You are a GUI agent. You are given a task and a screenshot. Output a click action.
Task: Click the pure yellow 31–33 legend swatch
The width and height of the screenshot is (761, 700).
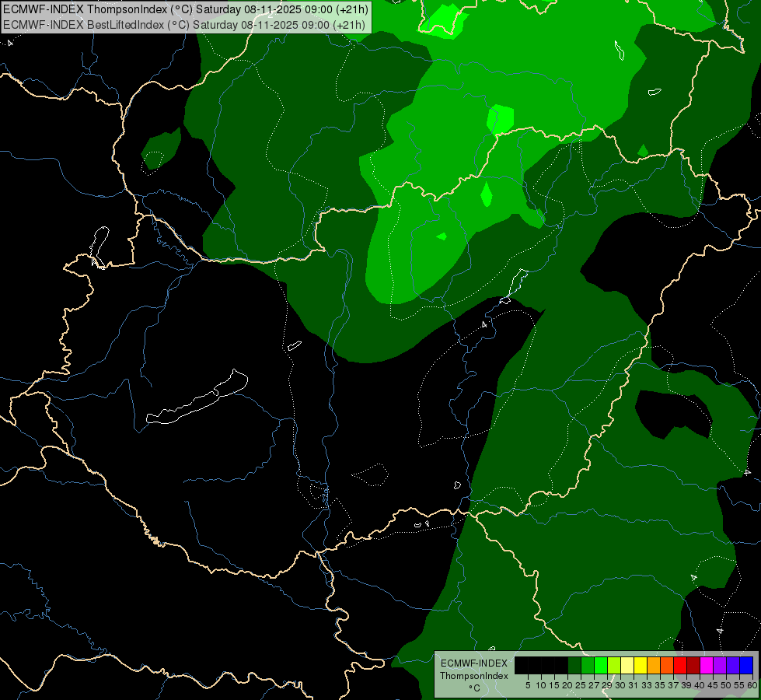[x=641, y=665]
